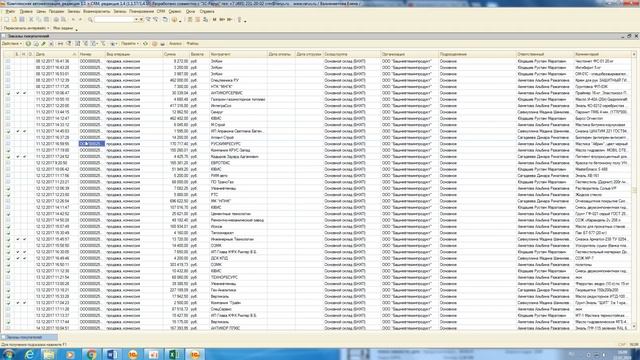Select the АНТИКОРСЕРВИС contractor cell
This screenshot has height=360, width=640.
click(238, 93)
